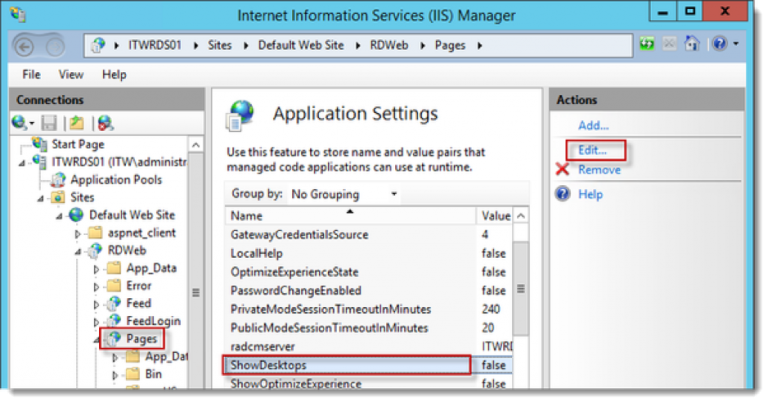This screenshot has height=402, width=768.
Task: Collapse the ITWRDS01 server node
Action: click(22, 163)
